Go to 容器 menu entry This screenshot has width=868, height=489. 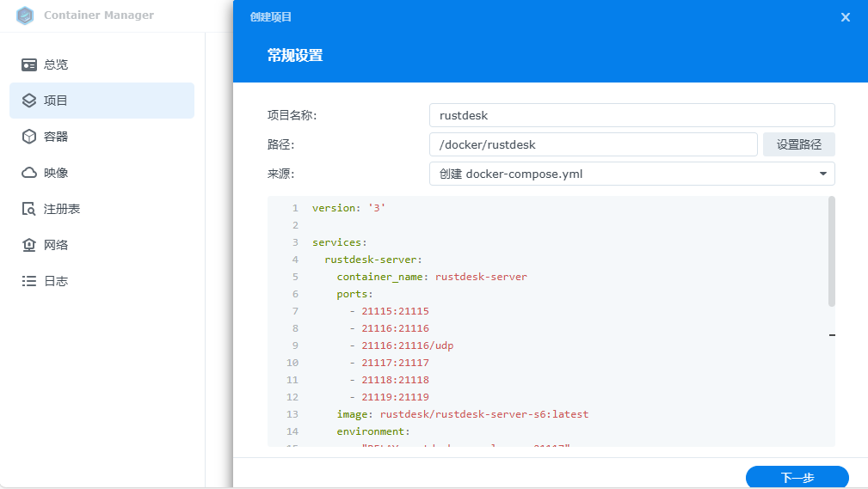pos(102,137)
